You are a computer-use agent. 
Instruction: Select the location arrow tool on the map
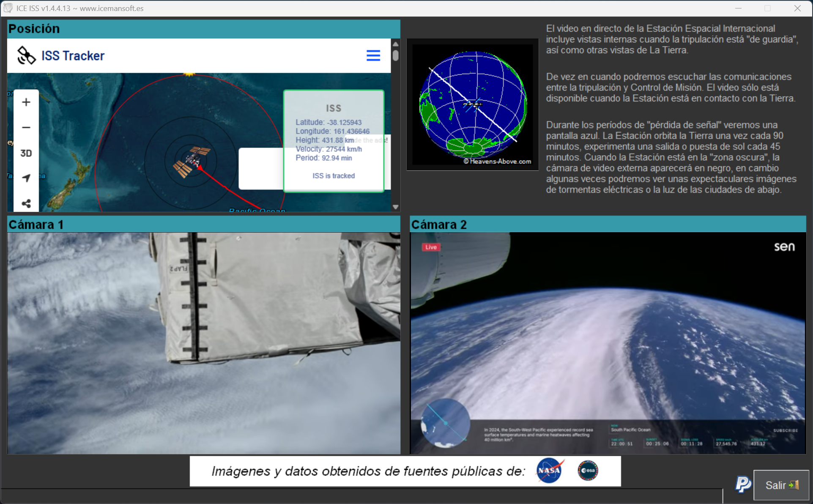click(x=26, y=178)
